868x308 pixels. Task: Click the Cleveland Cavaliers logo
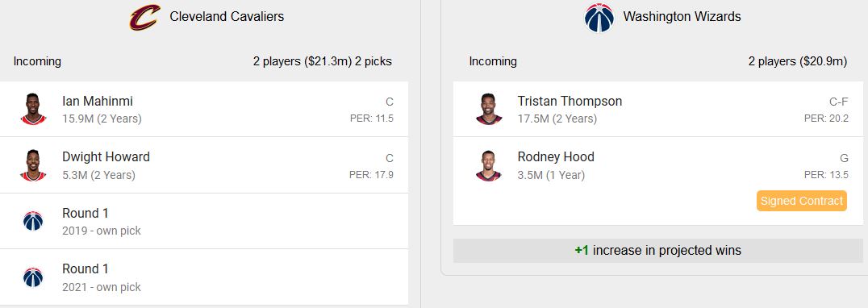[x=145, y=17]
